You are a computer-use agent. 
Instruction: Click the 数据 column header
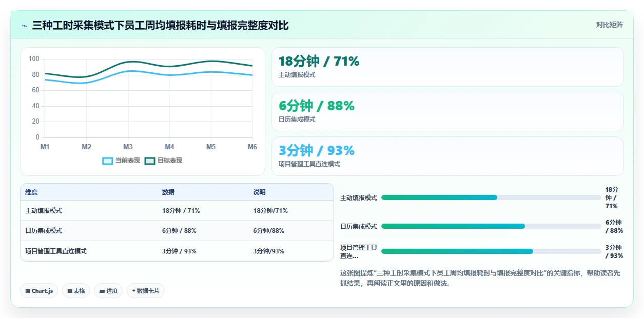[168, 192]
